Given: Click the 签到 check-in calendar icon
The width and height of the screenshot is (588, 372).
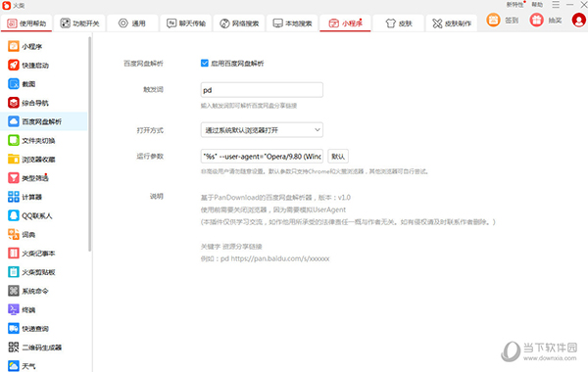Looking at the screenshot, I should tap(494, 21).
